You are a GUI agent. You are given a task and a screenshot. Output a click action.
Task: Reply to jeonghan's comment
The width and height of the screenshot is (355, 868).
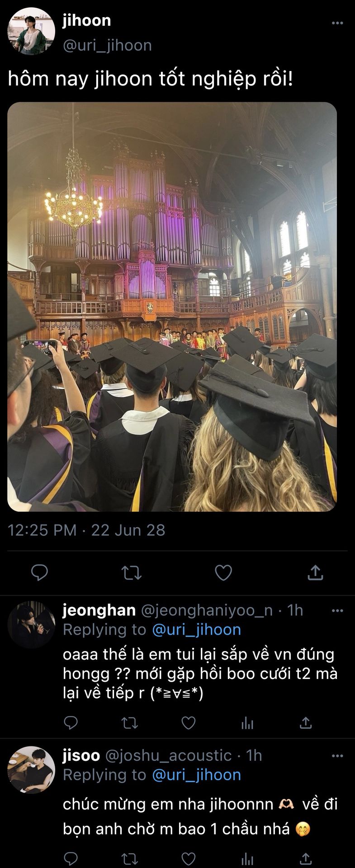71,723
